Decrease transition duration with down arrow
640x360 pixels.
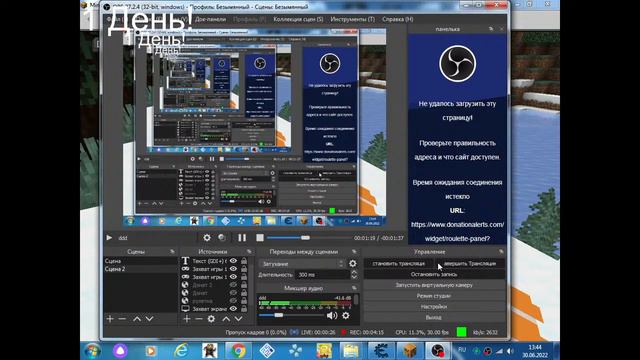click(x=354, y=277)
